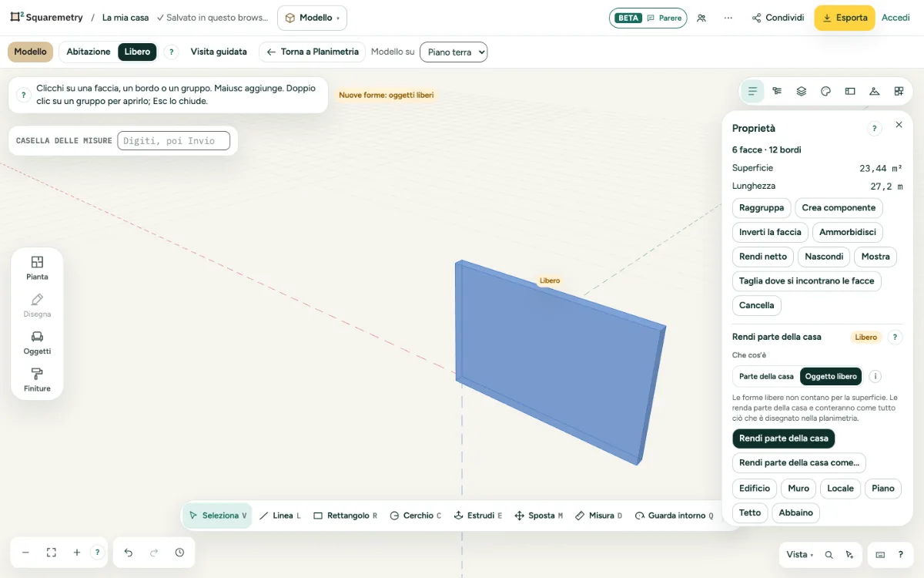
Task: Click Rendi parte della casa button
Action: pos(784,439)
